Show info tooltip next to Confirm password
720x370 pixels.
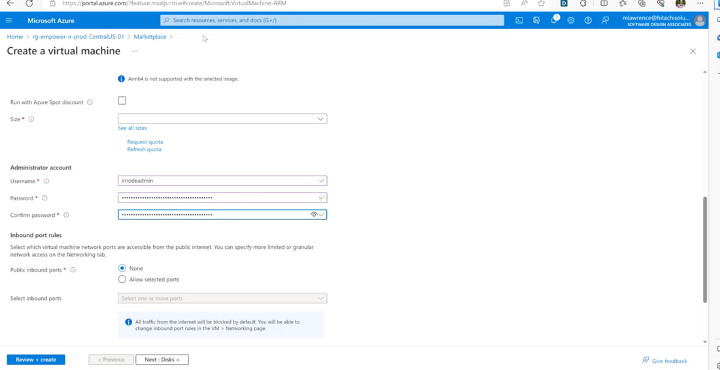click(66, 215)
